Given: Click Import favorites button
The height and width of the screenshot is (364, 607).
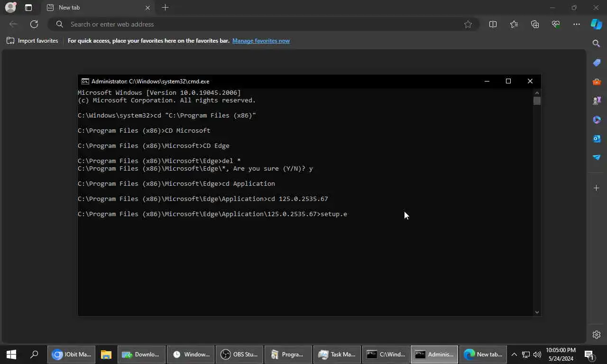Looking at the screenshot, I should tap(32, 41).
